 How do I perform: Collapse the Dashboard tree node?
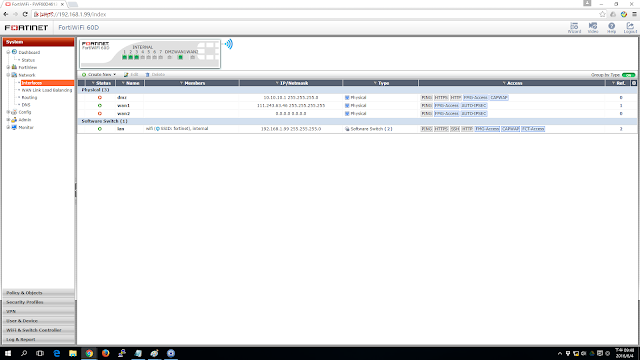[8, 52]
